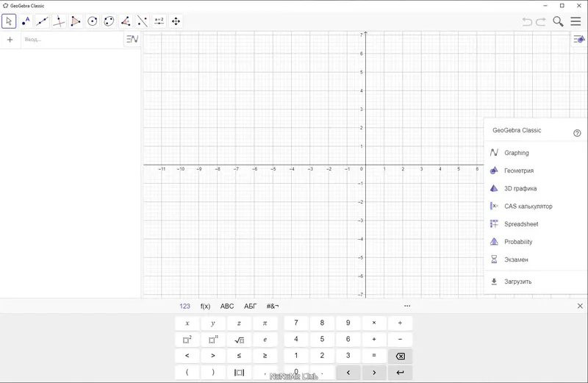Image resolution: width=588 pixels, height=383 pixels.
Task: Tap the z key
Action: point(239,323)
